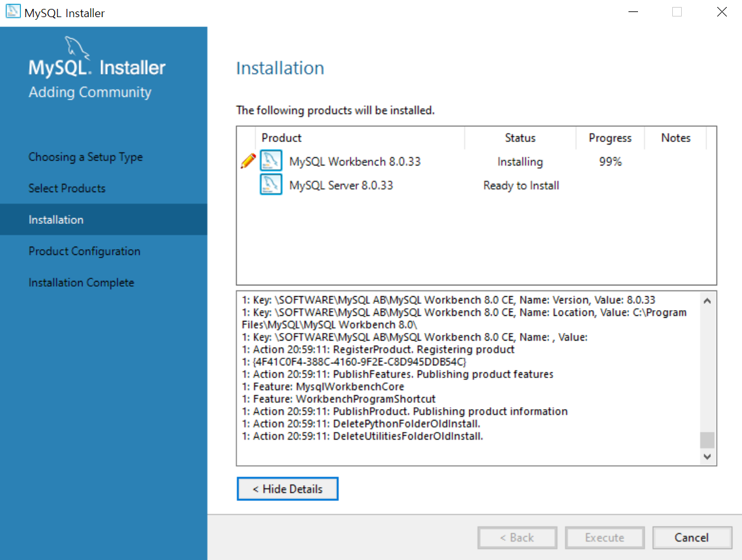Click the Installing status of Workbench

tap(520, 162)
